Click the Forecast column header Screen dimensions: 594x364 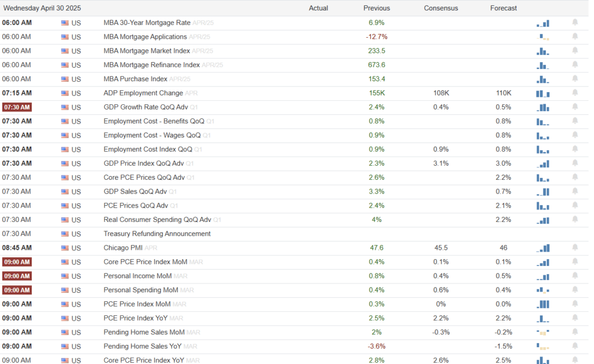click(x=504, y=8)
